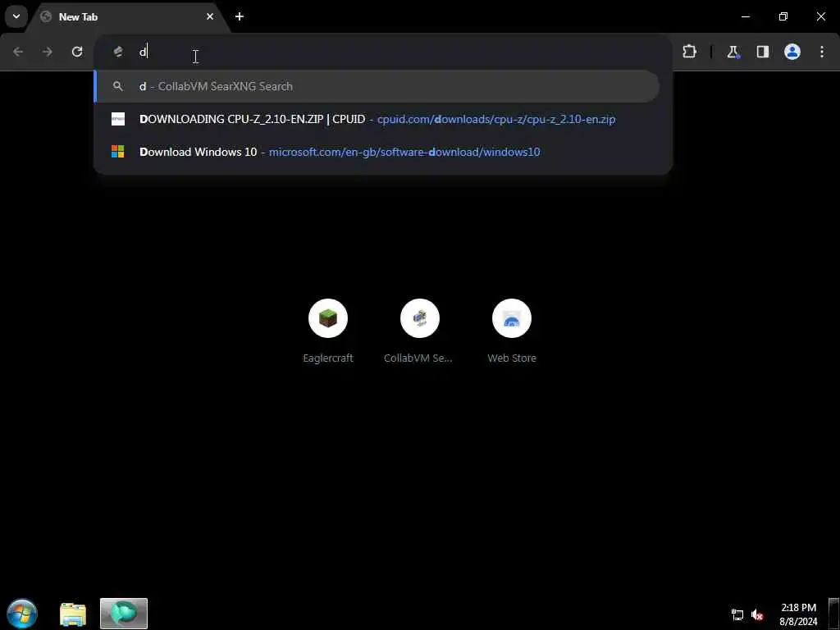Close the browser window
The height and width of the screenshot is (630, 840).
pyautogui.click(x=820, y=16)
